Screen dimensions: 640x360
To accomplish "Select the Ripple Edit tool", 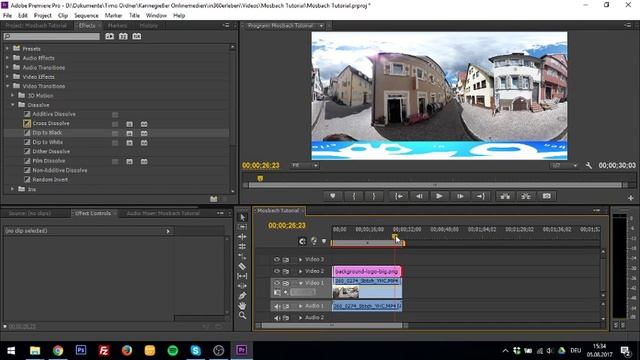I will (x=242, y=237).
